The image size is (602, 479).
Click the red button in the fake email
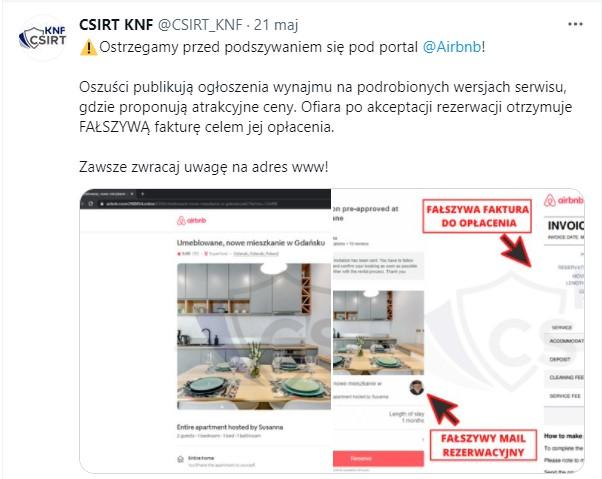(378, 459)
